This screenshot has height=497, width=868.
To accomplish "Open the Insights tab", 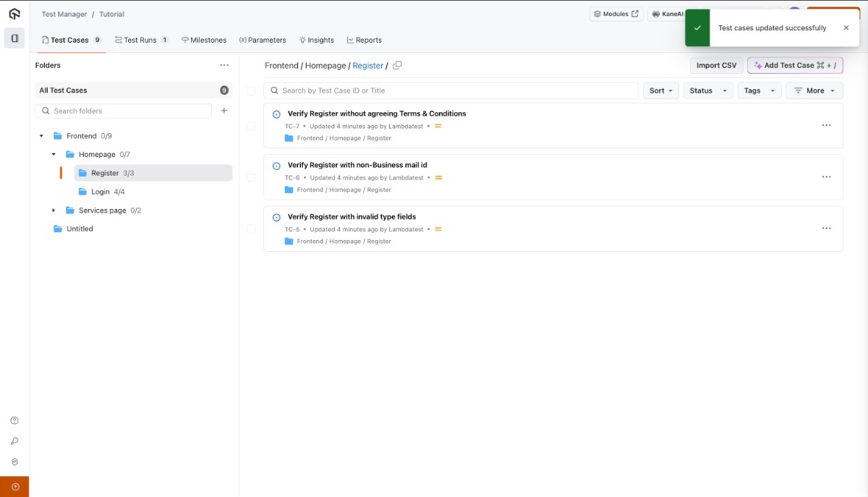I will (x=317, y=40).
